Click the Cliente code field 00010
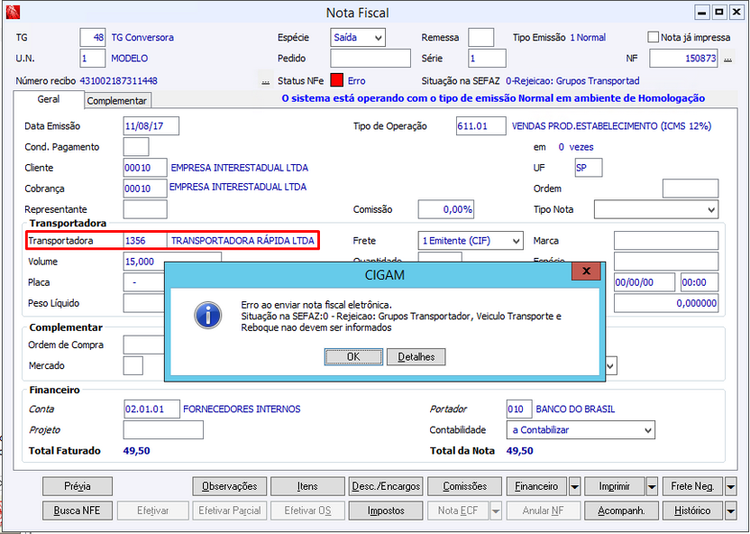The width and height of the screenshot is (750, 534). point(145,168)
